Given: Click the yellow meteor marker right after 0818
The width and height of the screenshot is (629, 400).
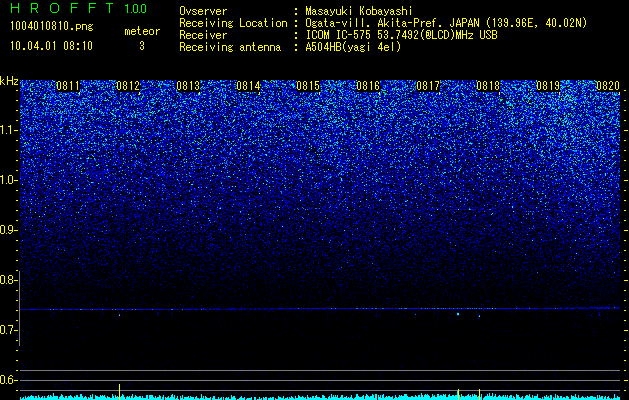Looking at the screenshot, I should coord(479,394).
